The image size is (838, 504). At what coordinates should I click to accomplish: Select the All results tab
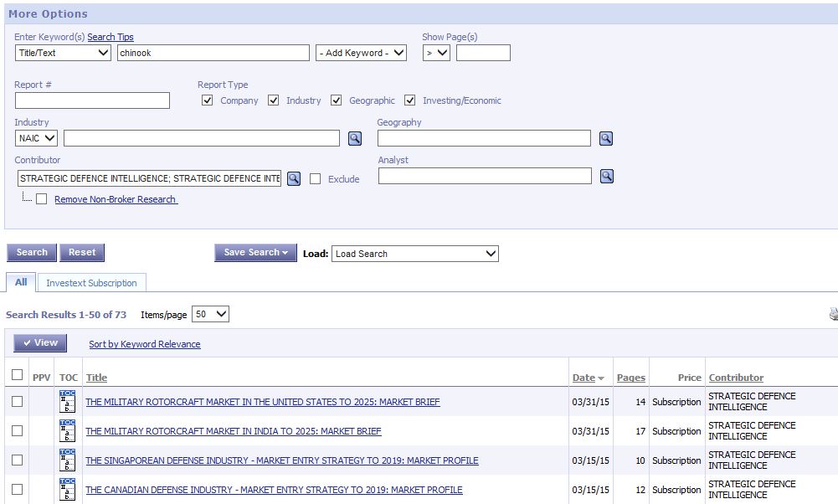click(x=21, y=282)
